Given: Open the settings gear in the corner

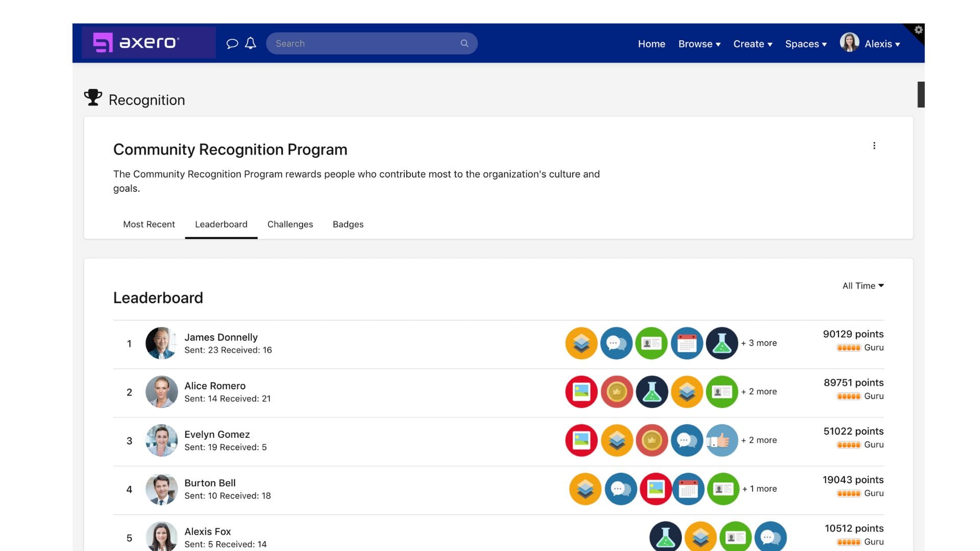Looking at the screenshot, I should tap(918, 29).
